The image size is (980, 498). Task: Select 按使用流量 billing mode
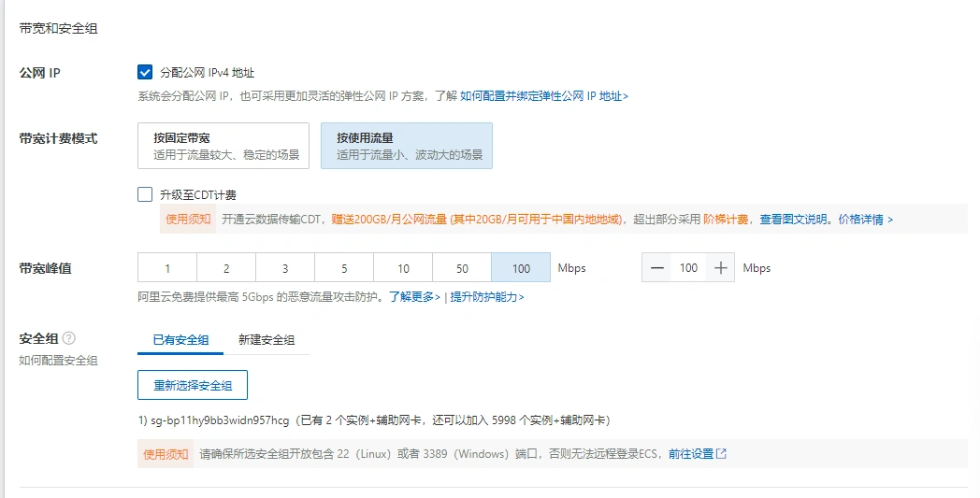(406, 146)
